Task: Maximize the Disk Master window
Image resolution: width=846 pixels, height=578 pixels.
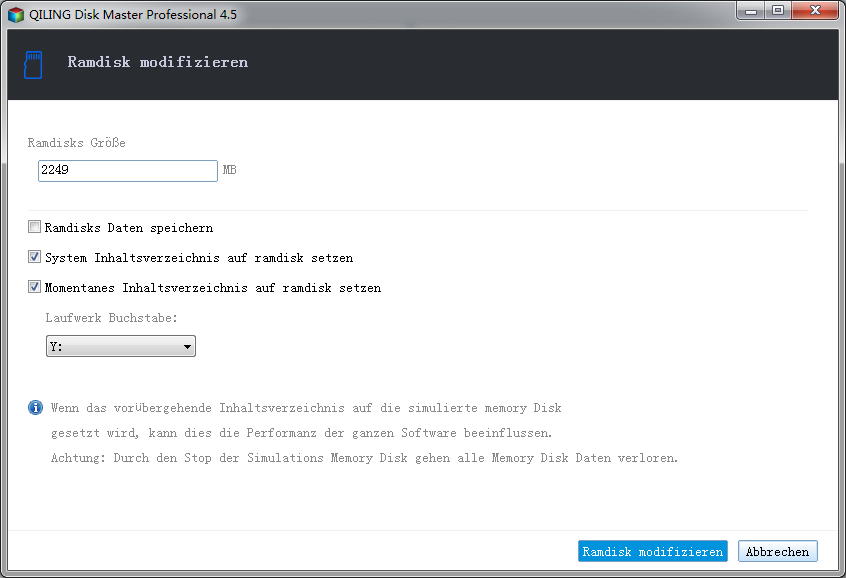Action: [x=778, y=11]
